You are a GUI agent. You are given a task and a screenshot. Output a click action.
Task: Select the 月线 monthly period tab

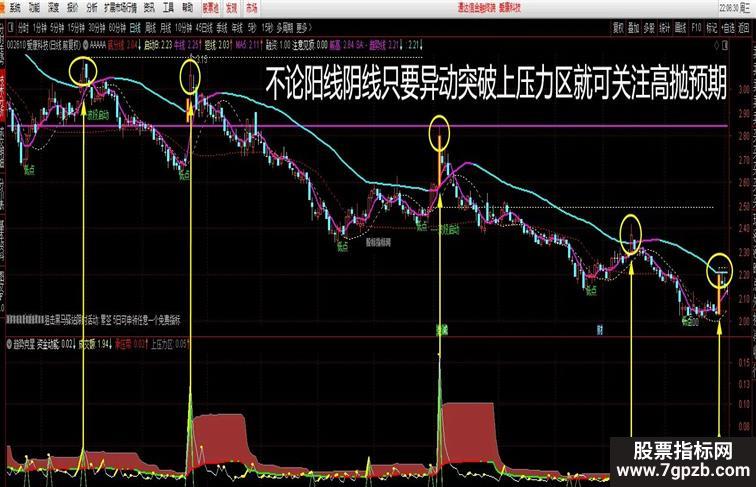166,28
